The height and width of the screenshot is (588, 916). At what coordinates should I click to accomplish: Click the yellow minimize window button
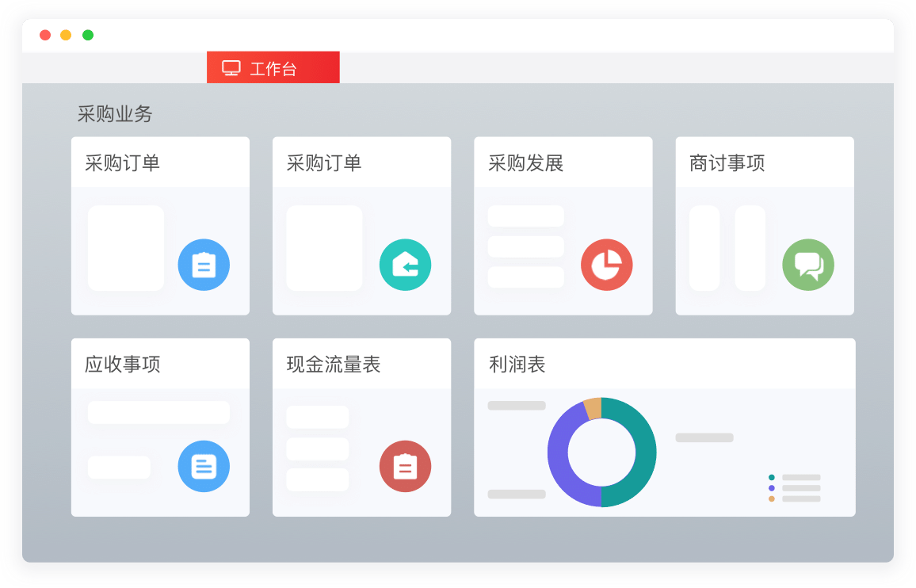(x=66, y=35)
